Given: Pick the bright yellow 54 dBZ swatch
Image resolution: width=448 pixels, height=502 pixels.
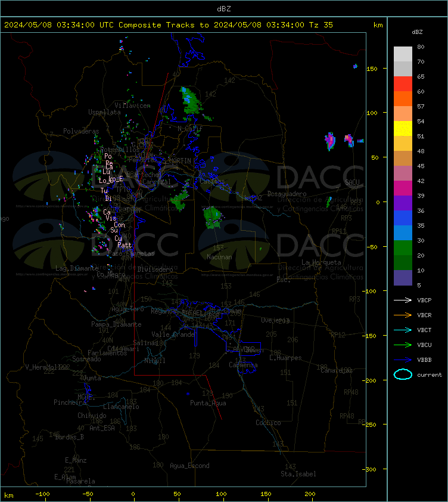Looking at the screenshot, I should (x=403, y=129).
